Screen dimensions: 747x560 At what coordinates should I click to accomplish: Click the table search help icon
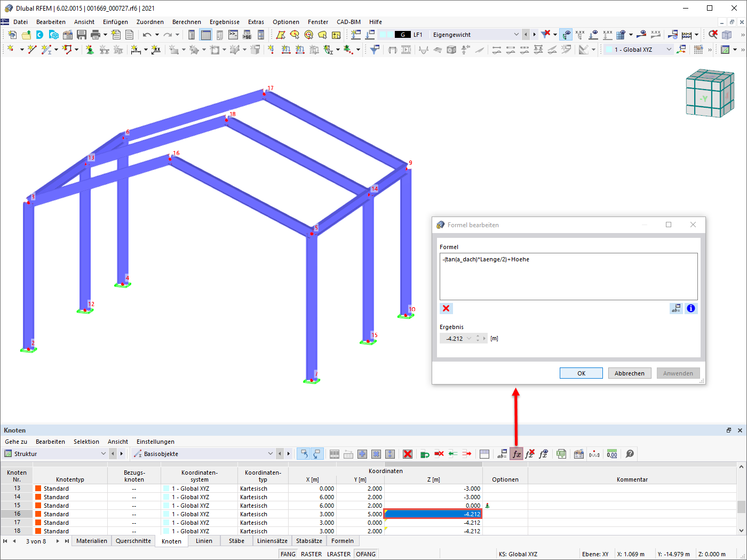(630, 454)
